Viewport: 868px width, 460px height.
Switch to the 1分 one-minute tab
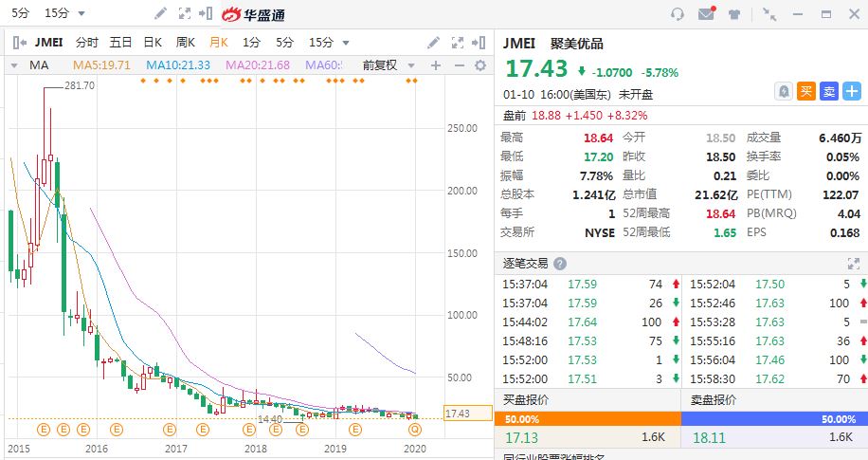pos(251,43)
